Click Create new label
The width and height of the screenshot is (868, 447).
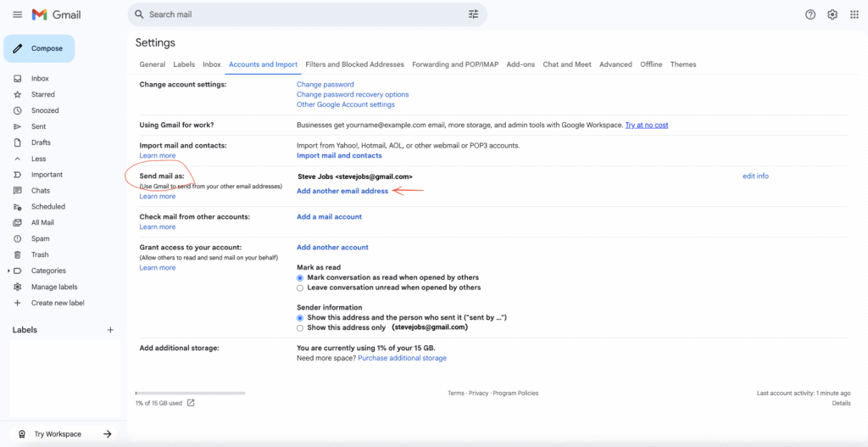[58, 303]
